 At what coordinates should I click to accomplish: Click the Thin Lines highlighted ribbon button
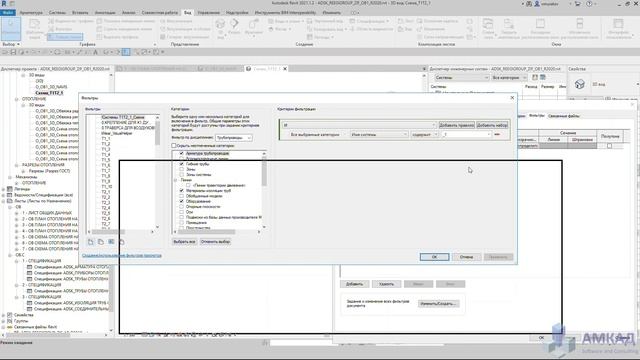pos(65,37)
